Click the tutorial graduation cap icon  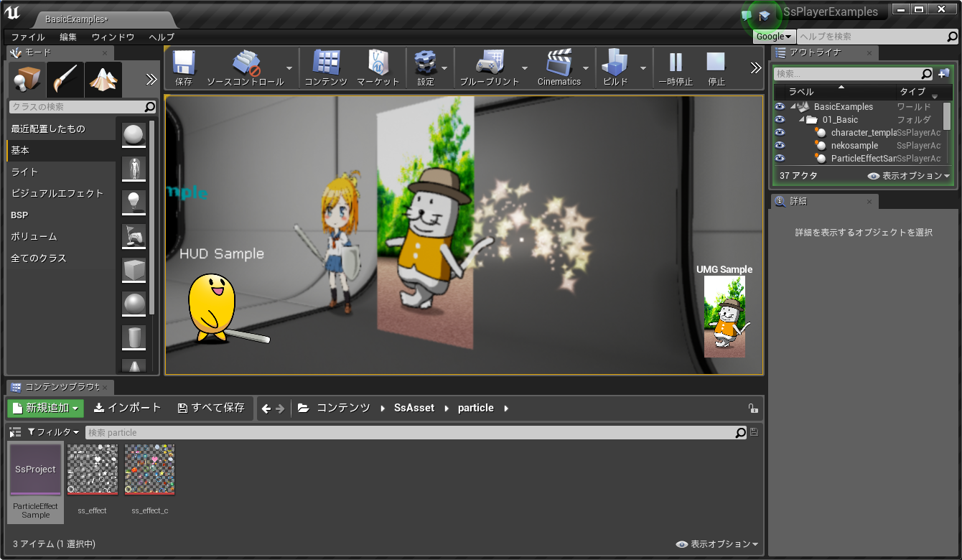click(x=765, y=15)
